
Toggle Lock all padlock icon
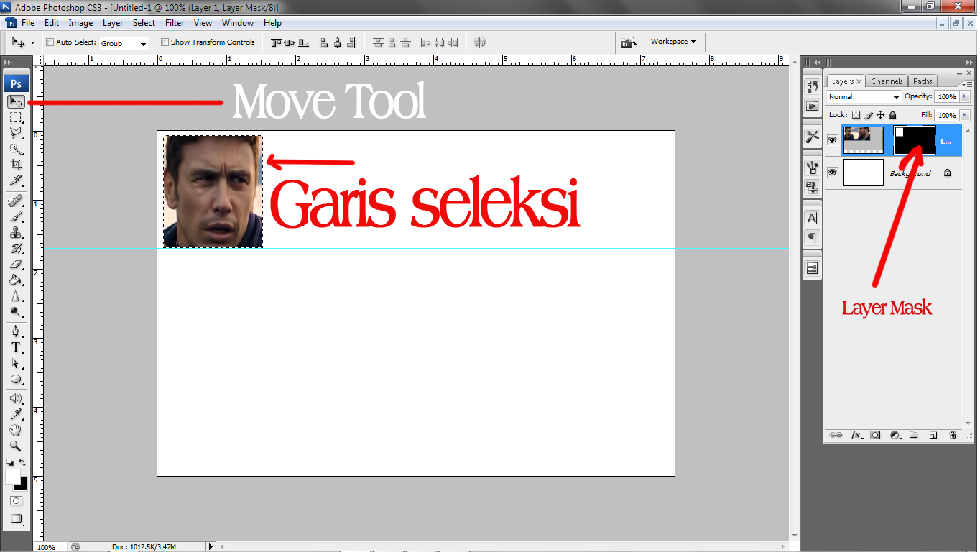pos(893,115)
